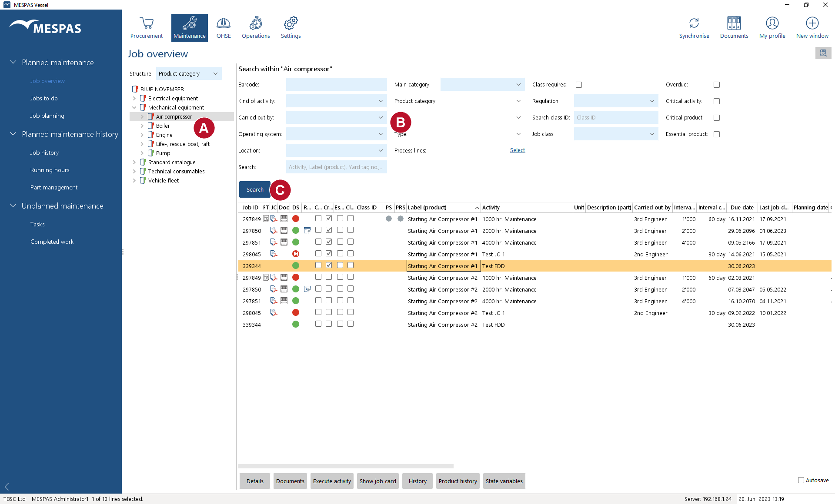Click green status dot for Compressor #2 Test FDD

click(296, 324)
